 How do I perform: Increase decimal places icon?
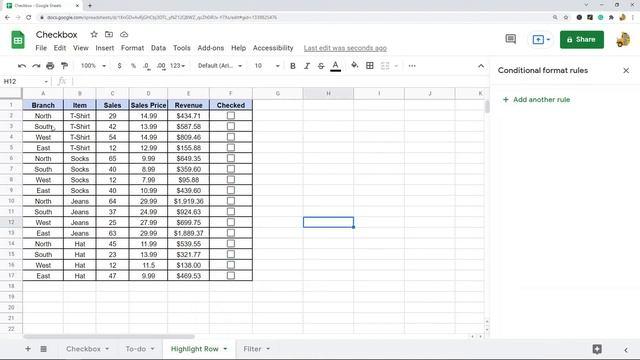(x=161, y=66)
